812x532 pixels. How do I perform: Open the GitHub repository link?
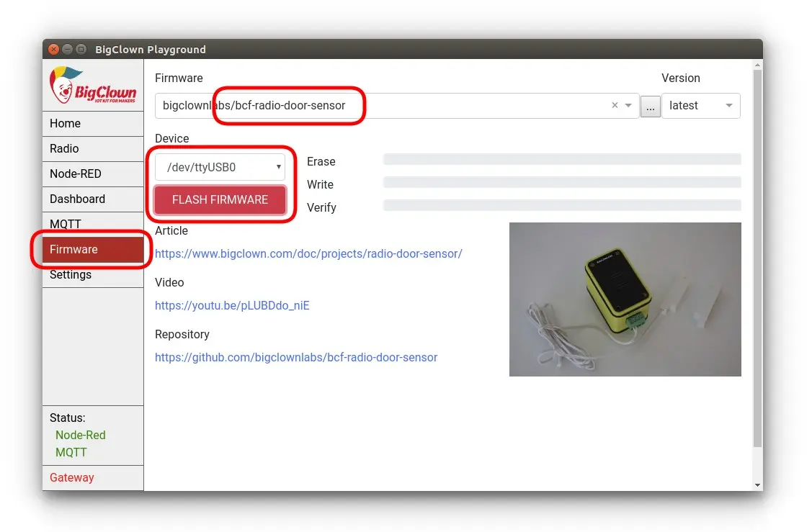coord(296,358)
